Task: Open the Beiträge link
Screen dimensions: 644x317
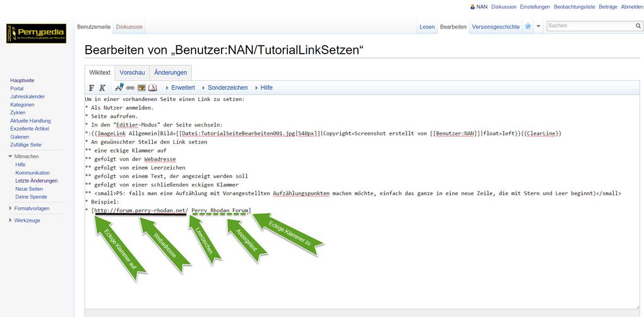Action: click(608, 7)
